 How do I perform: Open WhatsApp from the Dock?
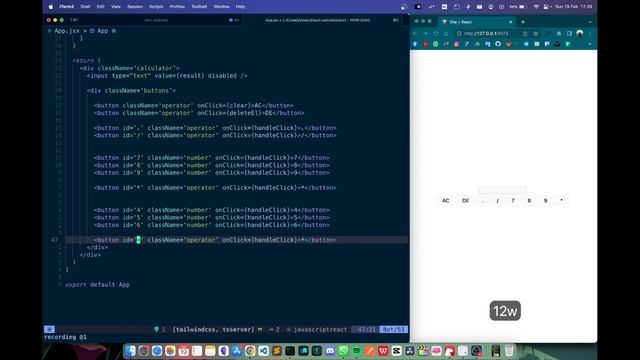tap(343, 351)
